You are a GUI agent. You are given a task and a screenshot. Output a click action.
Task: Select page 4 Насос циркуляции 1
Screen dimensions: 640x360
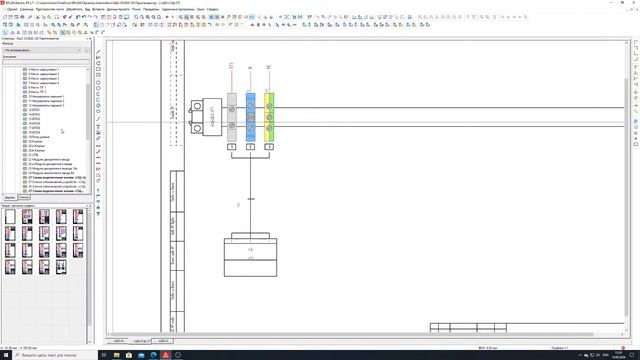pyautogui.click(x=43, y=69)
